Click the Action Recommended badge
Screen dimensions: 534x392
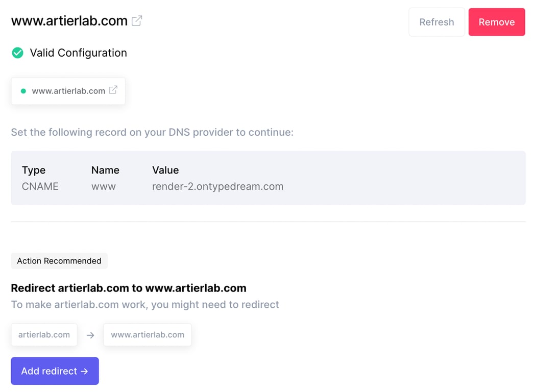coord(59,261)
